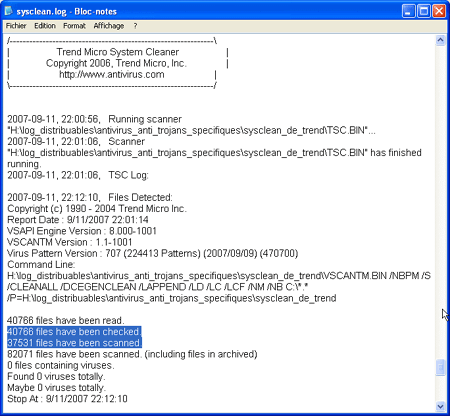Click the vertical scrollbar thumb
The height and width of the screenshot is (416, 450).
(440, 367)
